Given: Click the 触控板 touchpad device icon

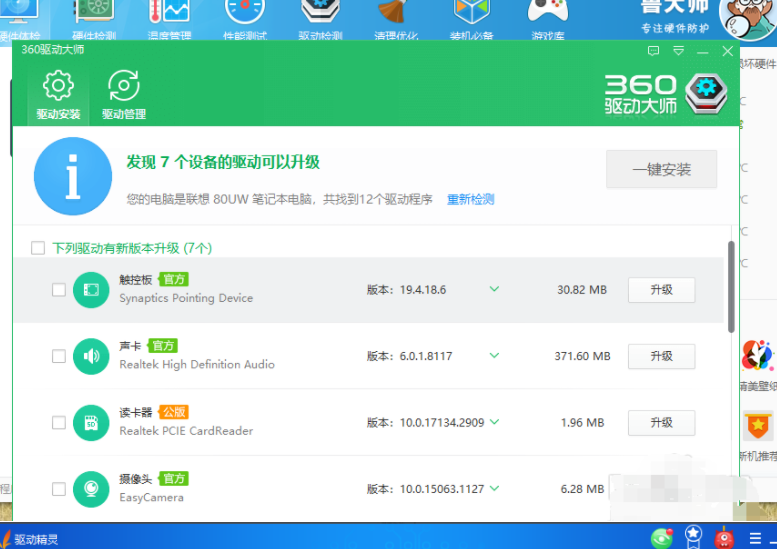Looking at the screenshot, I should (91, 290).
